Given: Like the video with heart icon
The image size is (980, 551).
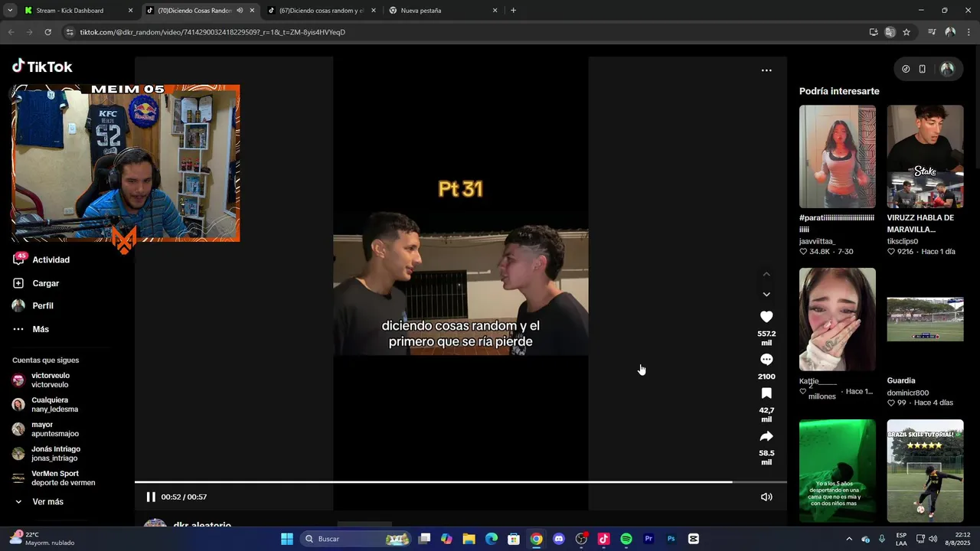Looking at the screenshot, I should tap(766, 317).
